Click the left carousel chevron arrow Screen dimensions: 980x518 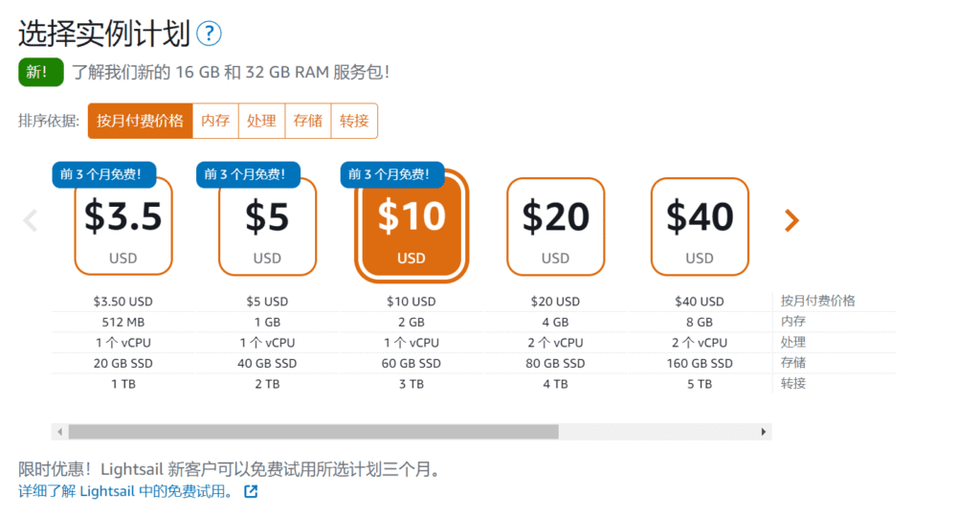[30, 221]
